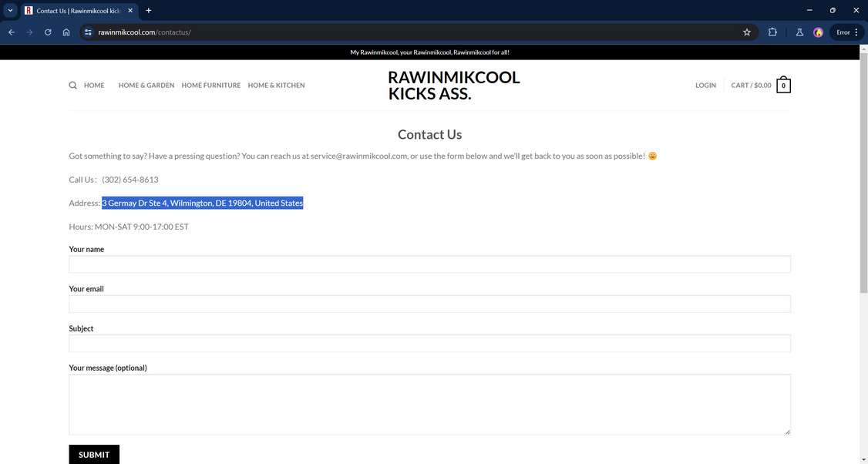The width and height of the screenshot is (868, 464).
Task: Select the HOME & GARDEN menu item
Action: (x=146, y=85)
